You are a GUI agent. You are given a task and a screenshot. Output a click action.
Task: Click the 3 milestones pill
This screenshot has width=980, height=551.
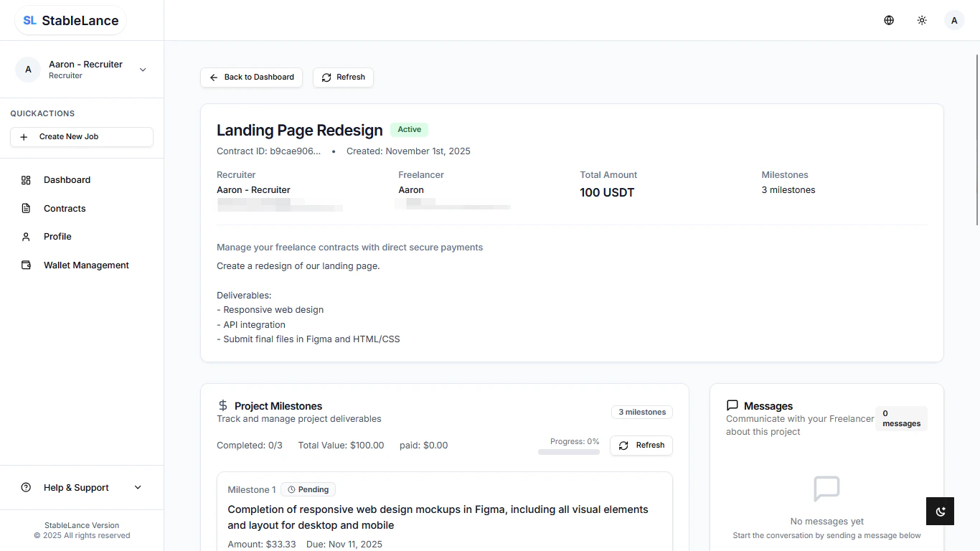641,412
